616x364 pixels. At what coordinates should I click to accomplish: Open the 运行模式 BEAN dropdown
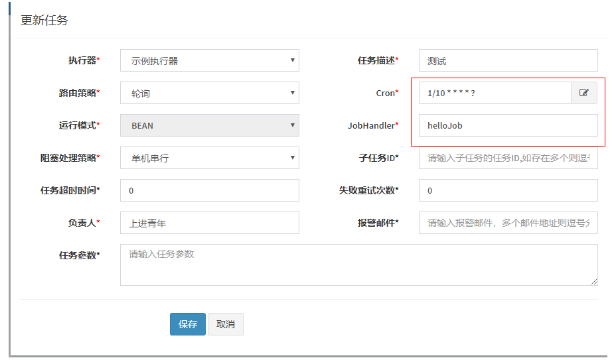pos(209,125)
